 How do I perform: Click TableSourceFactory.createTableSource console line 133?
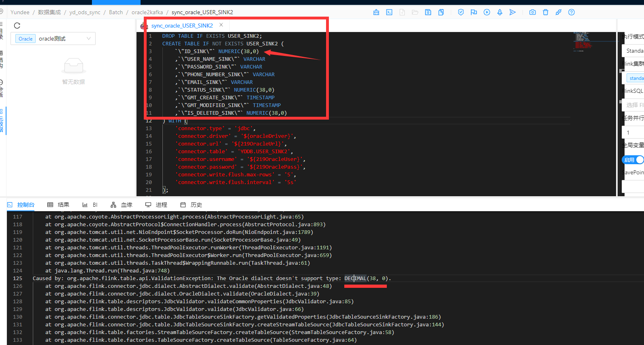click(x=201, y=340)
